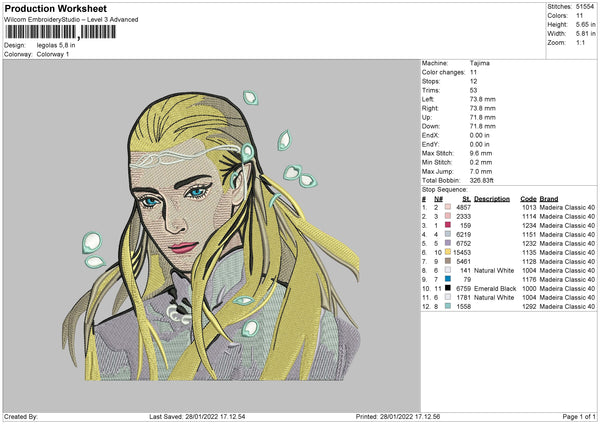Click the 'Created By:' footer label
600x424 pixels.
[x=21, y=417]
